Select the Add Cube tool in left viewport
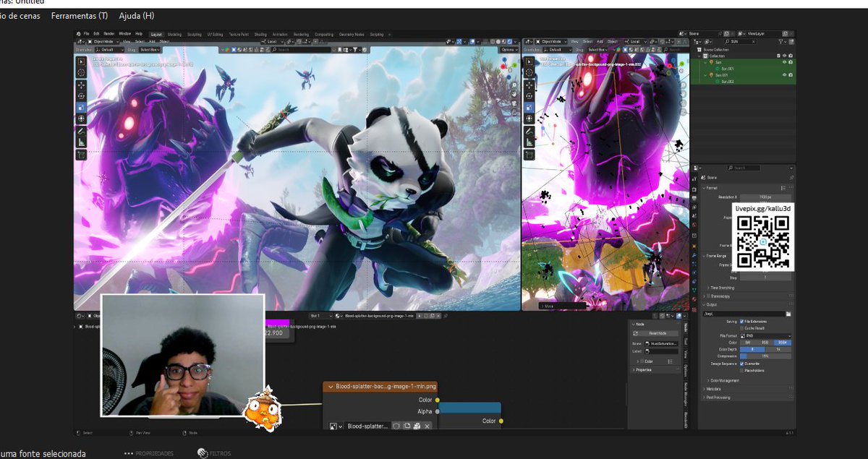This screenshot has height=459, width=868. (x=81, y=155)
